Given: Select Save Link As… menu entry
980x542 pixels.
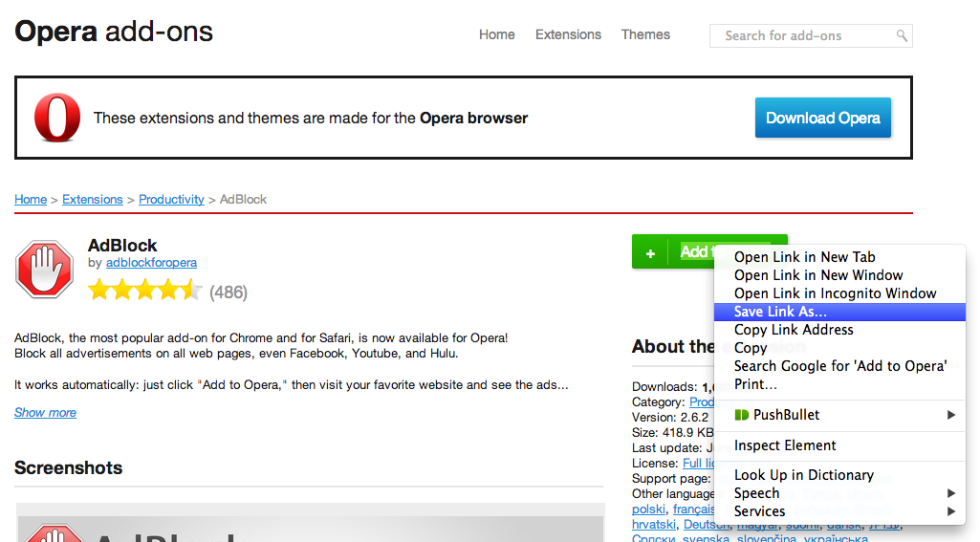Looking at the screenshot, I should point(840,312).
